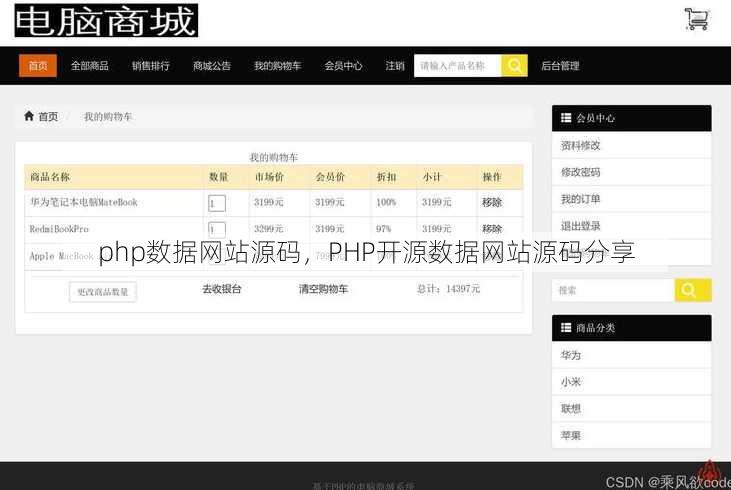Go to 首页 in the navigation bar
Image resolution: width=731 pixels, height=490 pixels.
[38, 65]
